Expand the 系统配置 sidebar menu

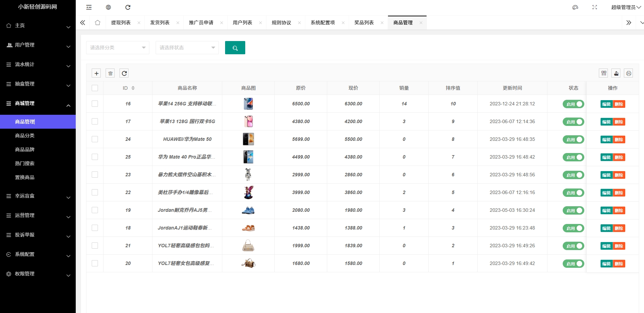(x=38, y=254)
